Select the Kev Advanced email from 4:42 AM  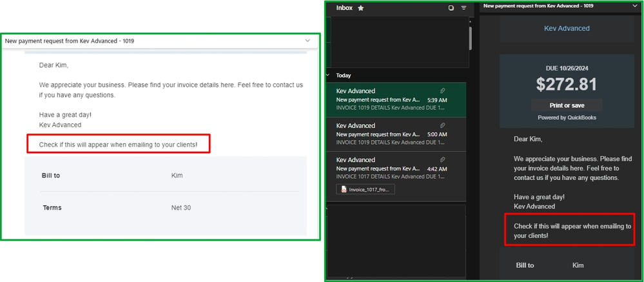[396, 176]
